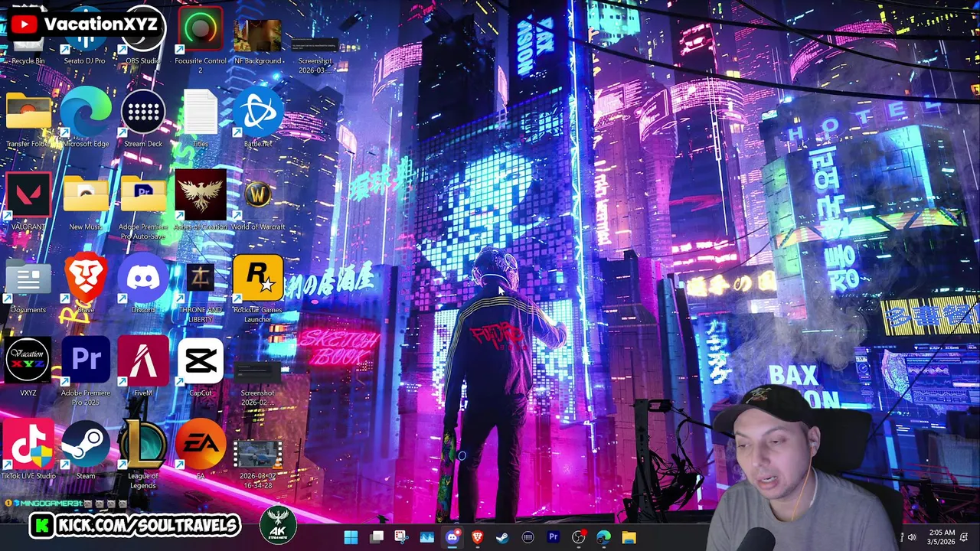Viewport: 980px width, 551px height.
Task: Open Steam from the taskbar
Action: pyautogui.click(x=502, y=537)
